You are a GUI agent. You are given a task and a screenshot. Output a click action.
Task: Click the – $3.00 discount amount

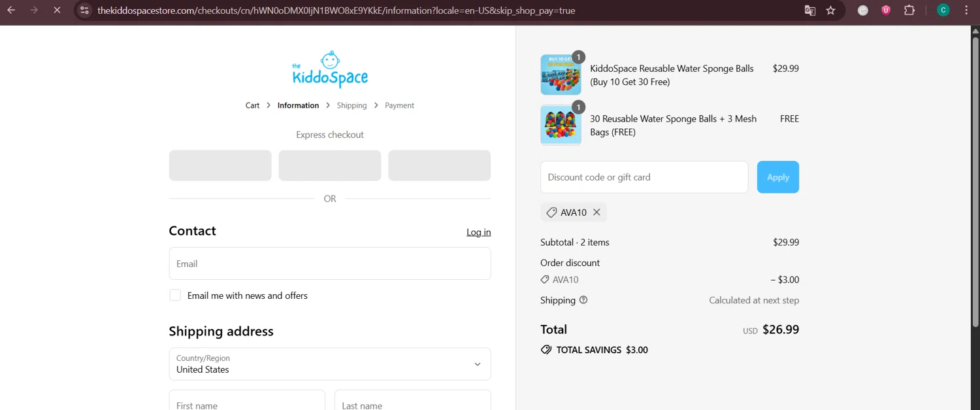[785, 280]
